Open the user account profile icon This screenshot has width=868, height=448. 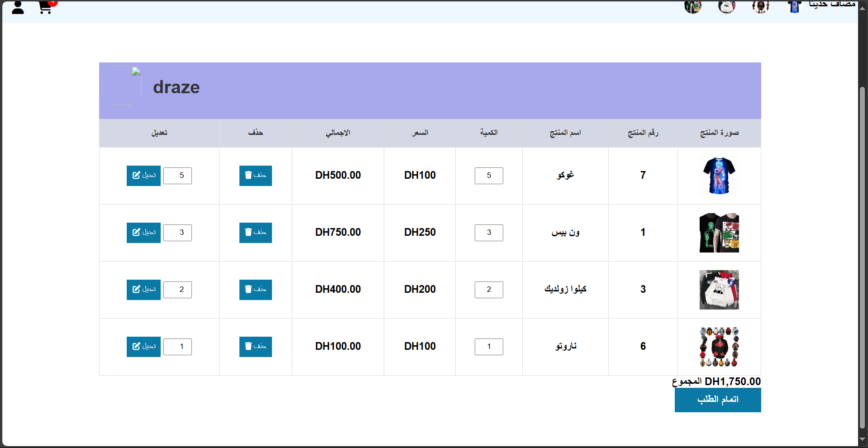pyautogui.click(x=18, y=7)
